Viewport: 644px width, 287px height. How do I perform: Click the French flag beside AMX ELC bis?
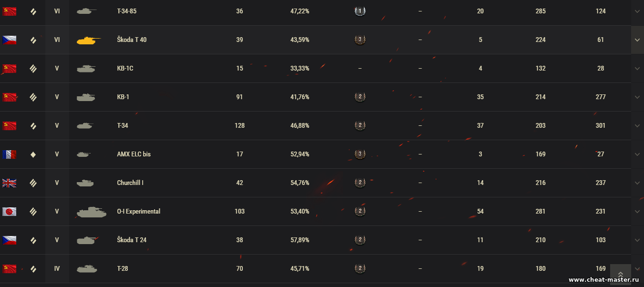pyautogui.click(x=10, y=154)
